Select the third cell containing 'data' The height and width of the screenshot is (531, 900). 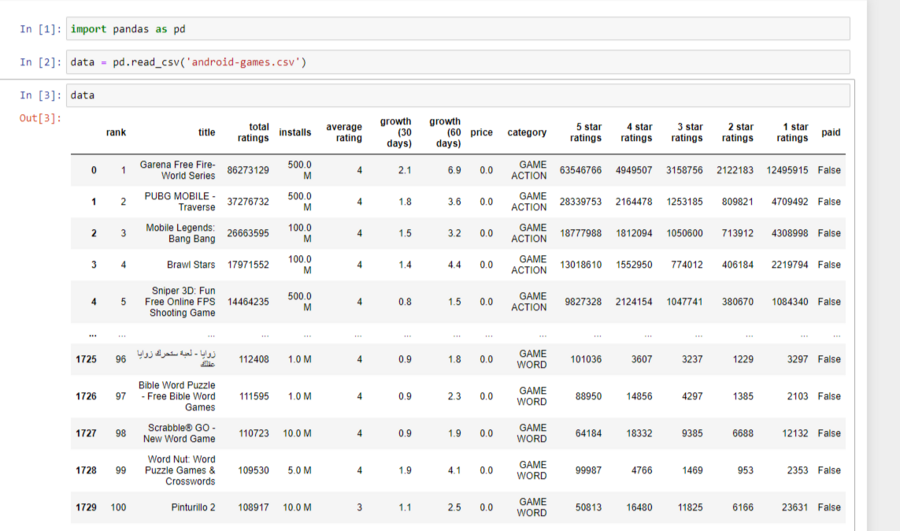tap(457, 96)
